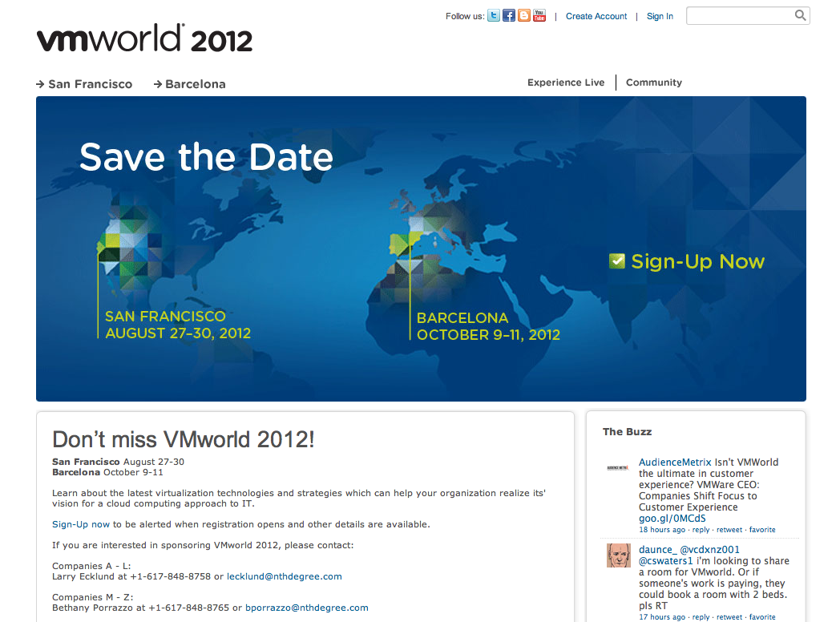Click the Companies M - Z: text
840x622 pixels.
(93, 597)
